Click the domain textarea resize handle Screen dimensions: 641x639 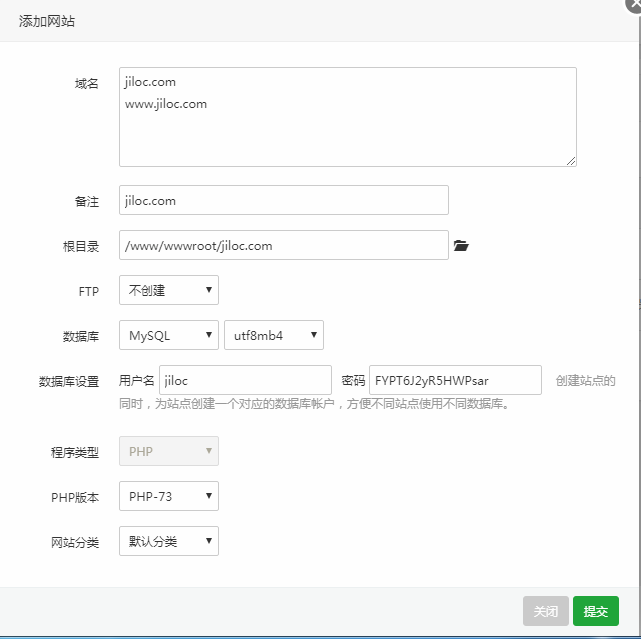click(571, 161)
